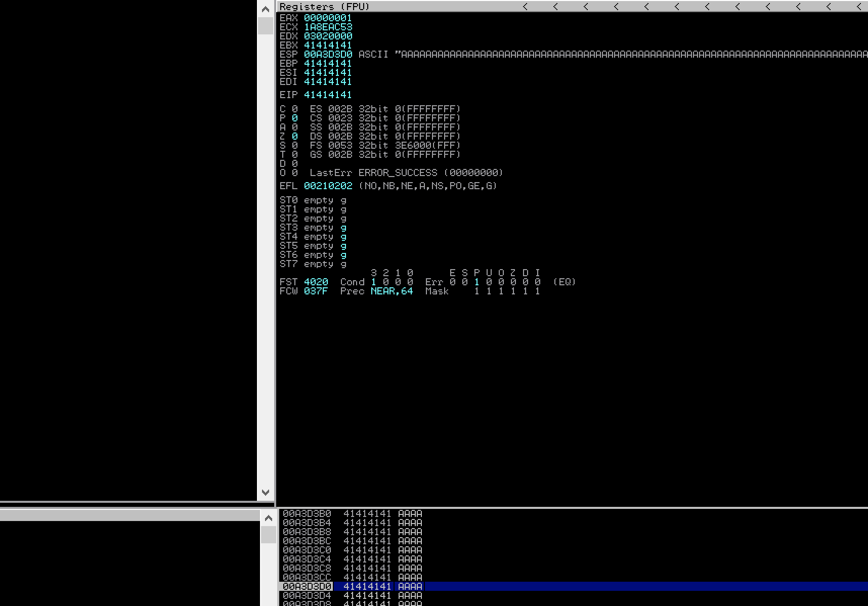Toggle the Z flag value
Viewport: 868px width, 606px height.
(294, 137)
